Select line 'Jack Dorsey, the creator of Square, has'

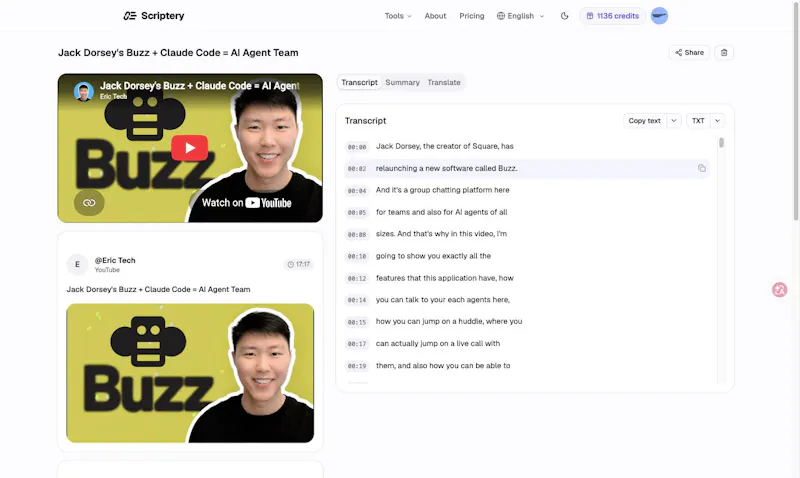coord(444,146)
